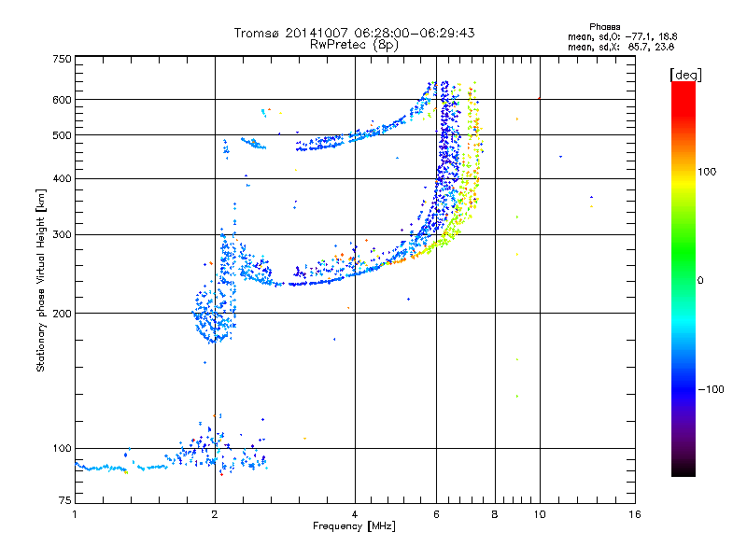The image size is (747, 560).
Task: Click the plot title "Tromsø 20141007 06:28:00-06:29:43"
Action: 354,33
